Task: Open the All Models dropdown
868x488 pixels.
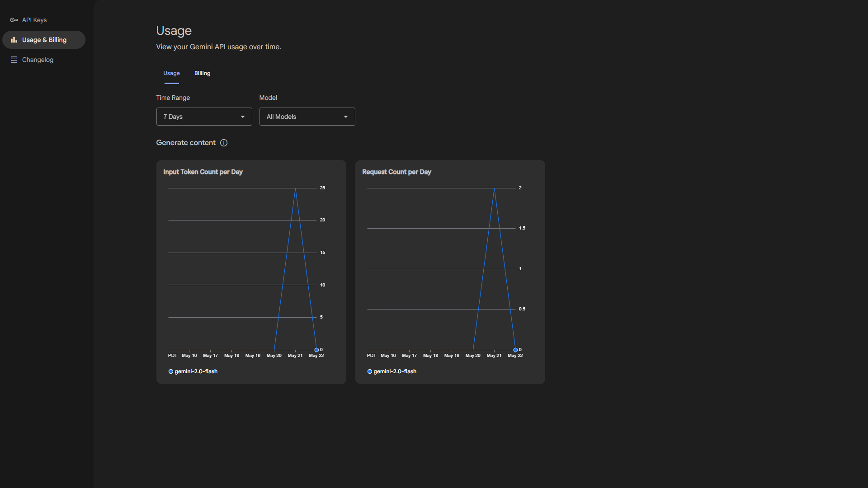Action: coord(307,117)
